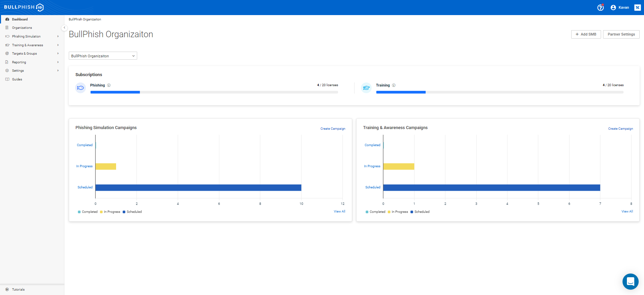
Task: Select Training & Awareness in the sidebar
Action: 28,45
